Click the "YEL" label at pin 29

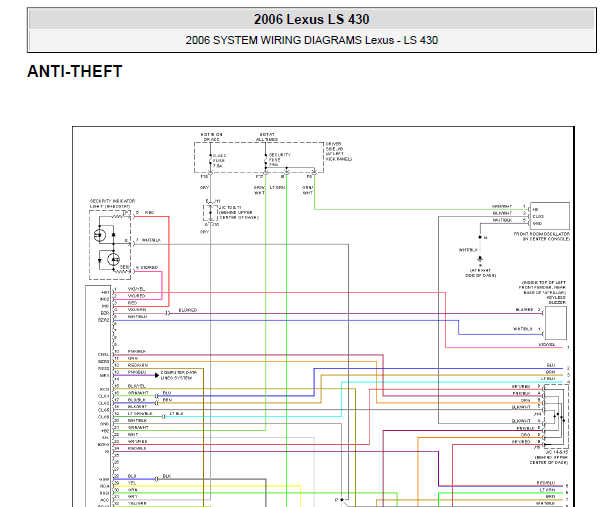click(132, 483)
